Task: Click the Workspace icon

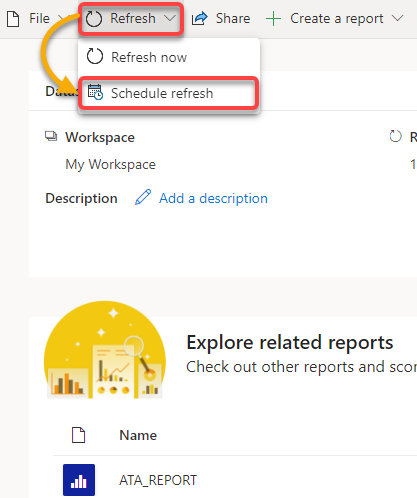Action: [51, 136]
